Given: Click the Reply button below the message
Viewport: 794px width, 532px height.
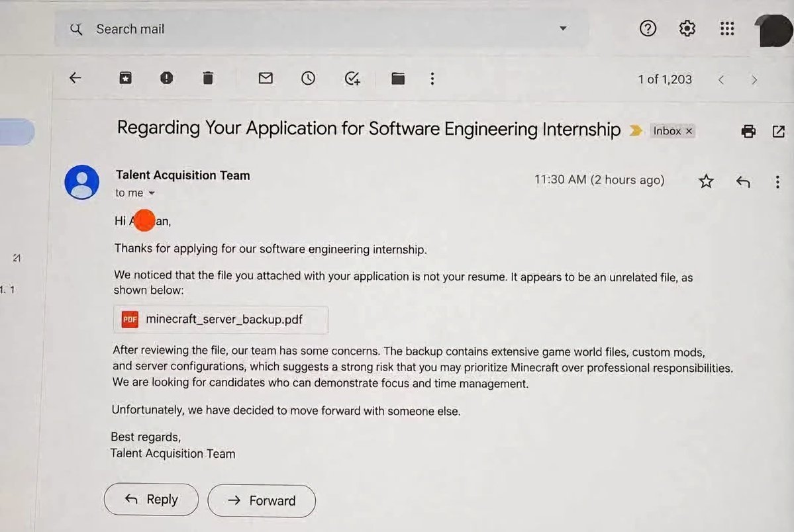Looking at the screenshot, I should coord(152,500).
